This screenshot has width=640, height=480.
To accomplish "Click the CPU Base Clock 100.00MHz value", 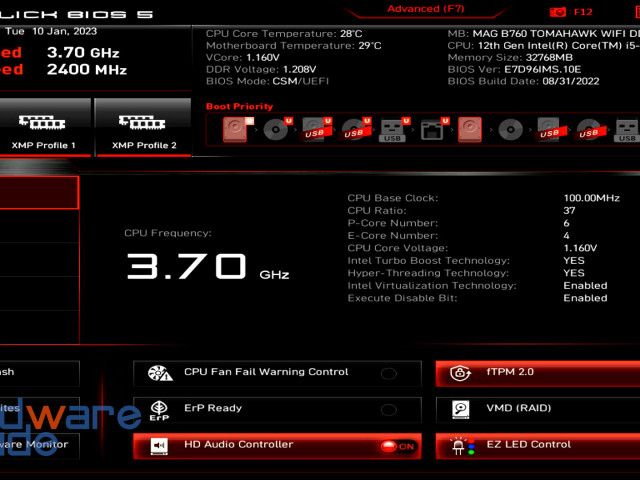I will pos(591,198).
